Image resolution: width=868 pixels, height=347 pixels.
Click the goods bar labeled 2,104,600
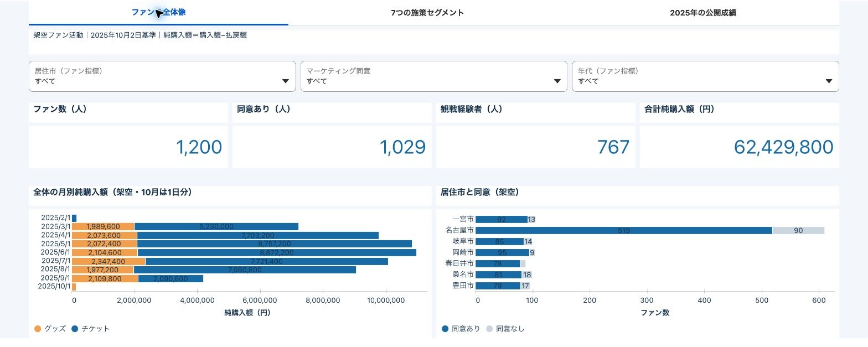(x=105, y=252)
